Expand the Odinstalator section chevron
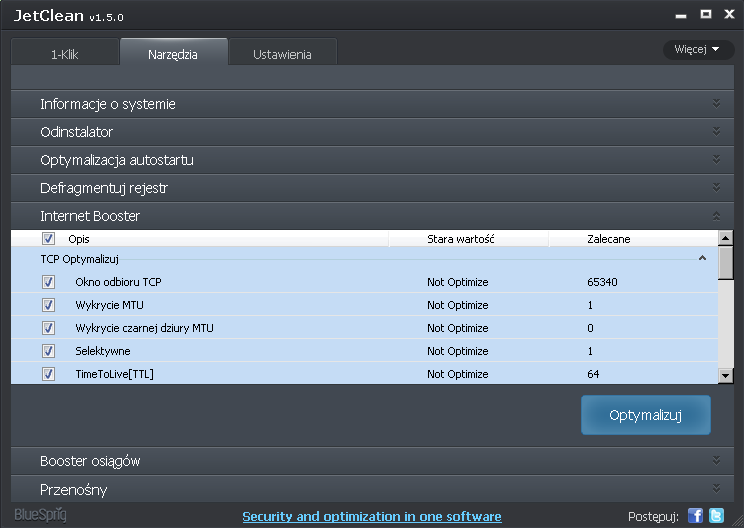Image resolution: width=744 pixels, height=528 pixels. 716,131
